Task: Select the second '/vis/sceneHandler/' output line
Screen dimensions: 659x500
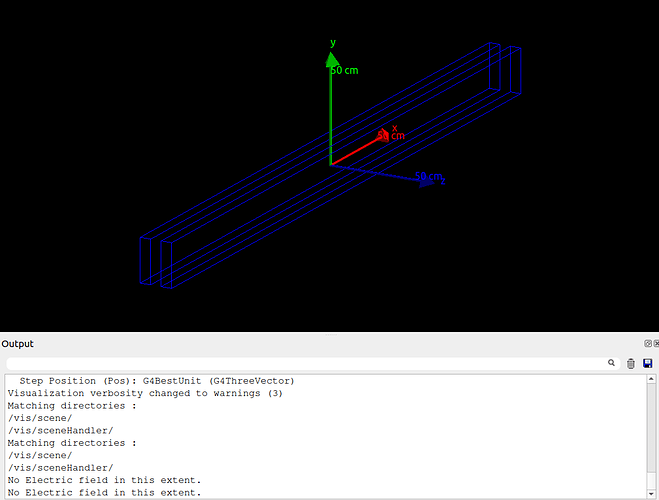Action: coord(61,468)
